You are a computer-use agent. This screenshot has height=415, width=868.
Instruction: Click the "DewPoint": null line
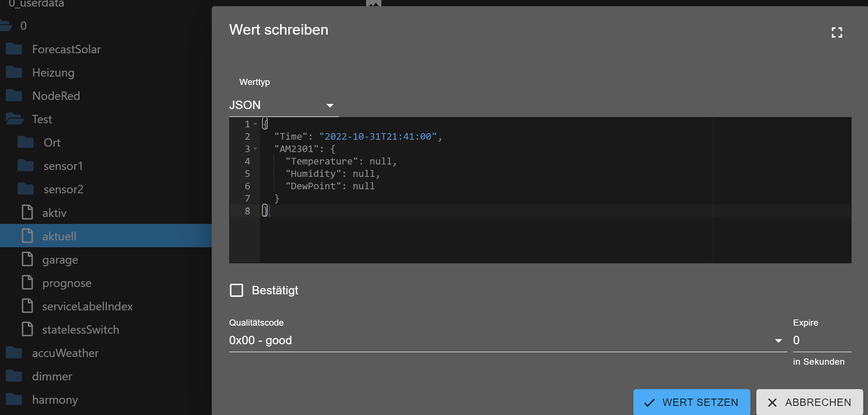coord(330,186)
